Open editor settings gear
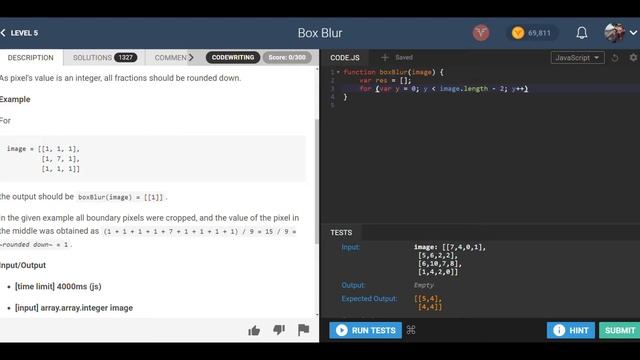Image resolution: width=640 pixels, height=360 pixels. 633,58
